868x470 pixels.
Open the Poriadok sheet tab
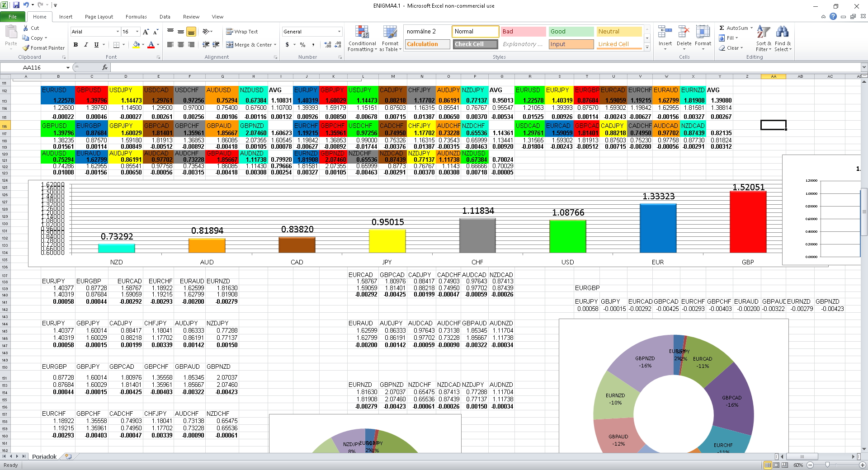pyautogui.click(x=44, y=456)
